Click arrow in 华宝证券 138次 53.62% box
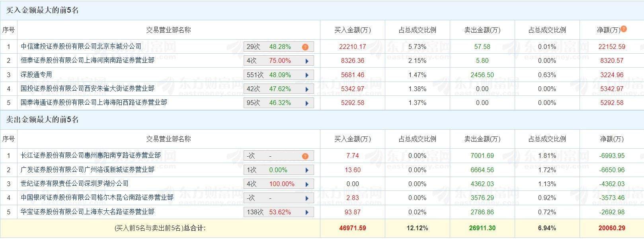Viewport: 644px width, 239px height. [307, 212]
